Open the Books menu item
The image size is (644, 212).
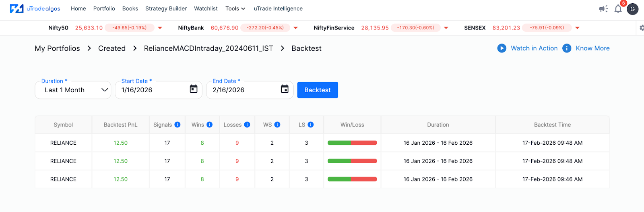(x=130, y=8)
